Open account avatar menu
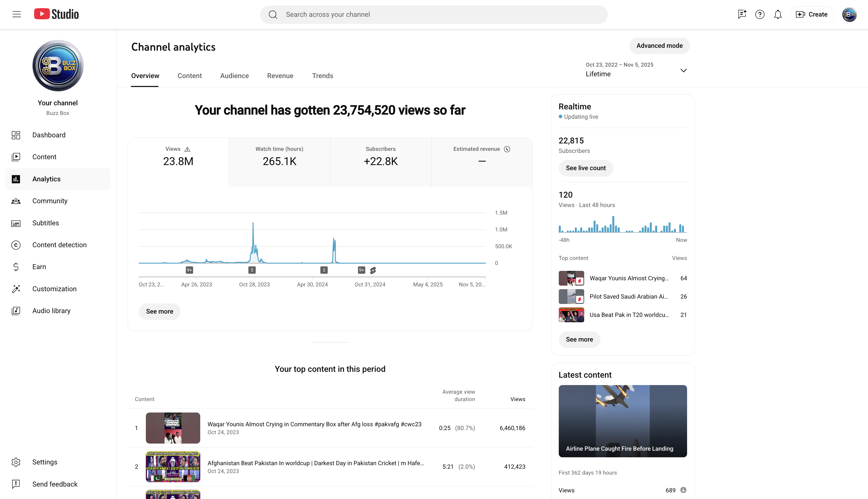Screen dimensions: 868x499 click(849, 14)
